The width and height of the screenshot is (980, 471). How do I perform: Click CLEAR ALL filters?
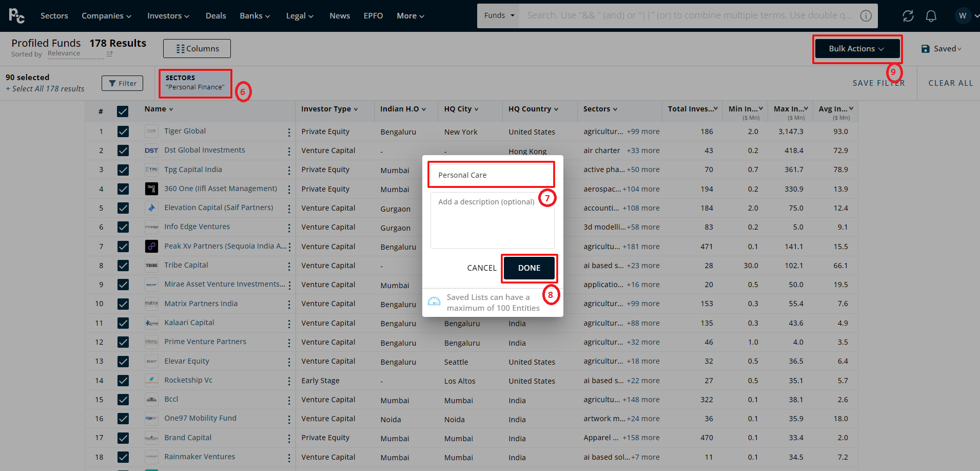(x=950, y=83)
